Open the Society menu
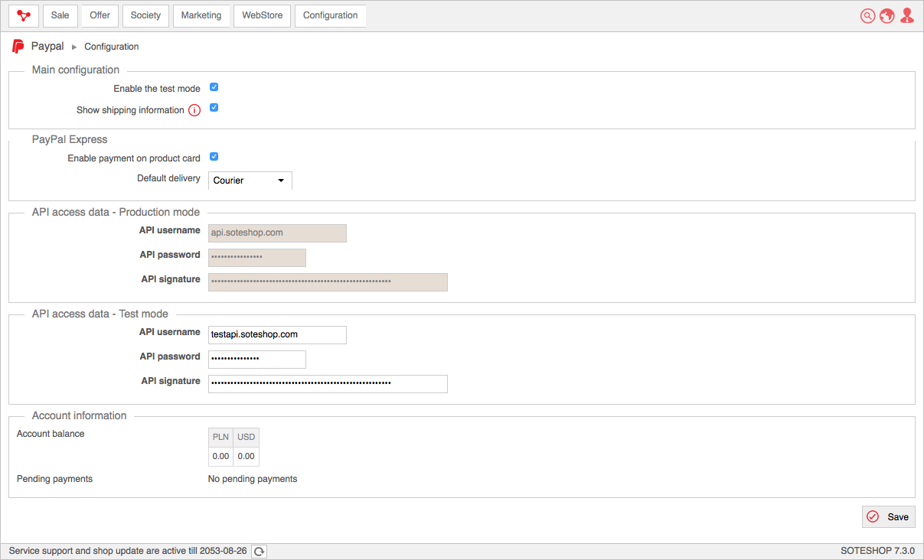 145,15
